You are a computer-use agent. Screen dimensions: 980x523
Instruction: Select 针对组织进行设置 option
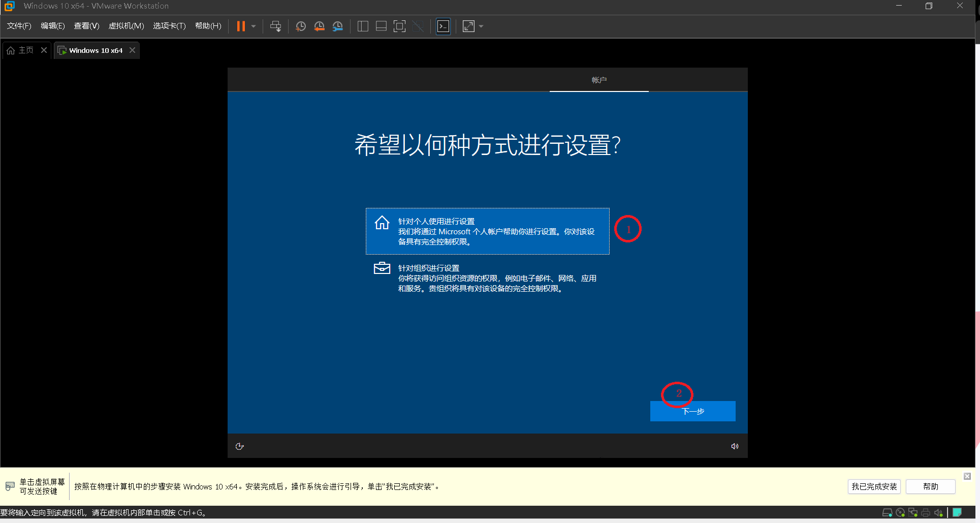pos(488,278)
